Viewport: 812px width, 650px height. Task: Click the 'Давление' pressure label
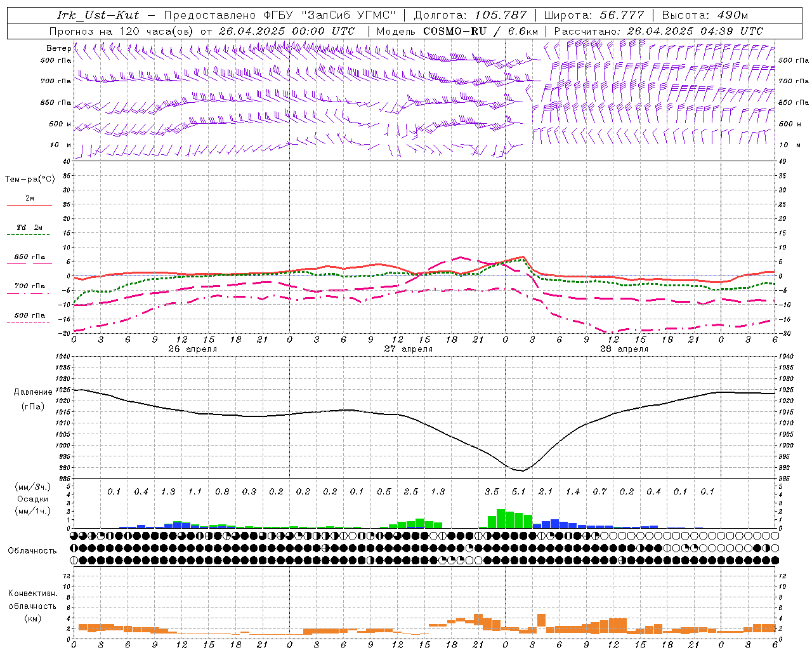click(x=33, y=392)
